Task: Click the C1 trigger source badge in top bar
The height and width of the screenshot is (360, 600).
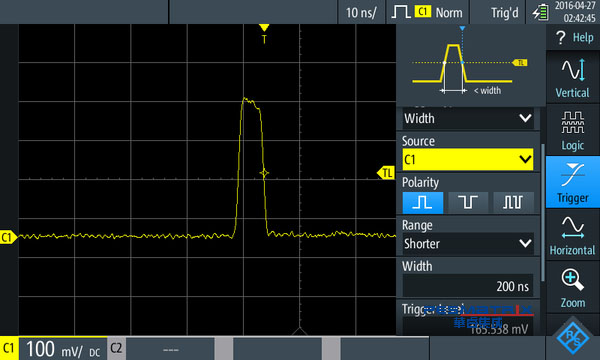Action: 422,11
